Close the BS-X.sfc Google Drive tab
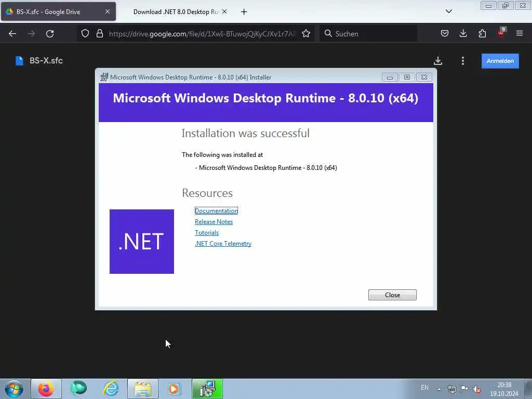The height and width of the screenshot is (399, 532). tap(107, 11)
